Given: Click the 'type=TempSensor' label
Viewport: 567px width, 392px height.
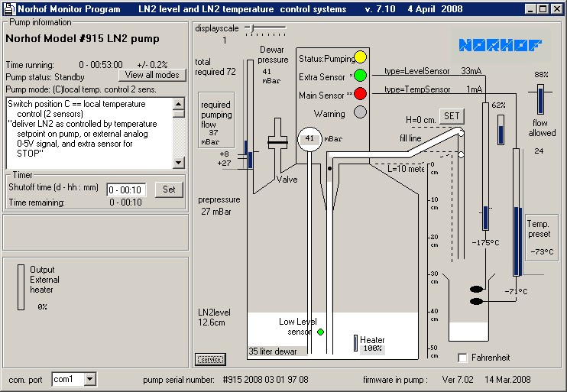Looking at the screenshot, I should tap(417, 89).
